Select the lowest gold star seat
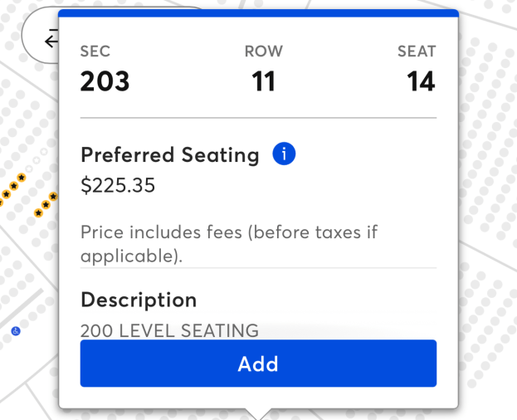This screenshot has height=420, width=517. coord(38,213)
